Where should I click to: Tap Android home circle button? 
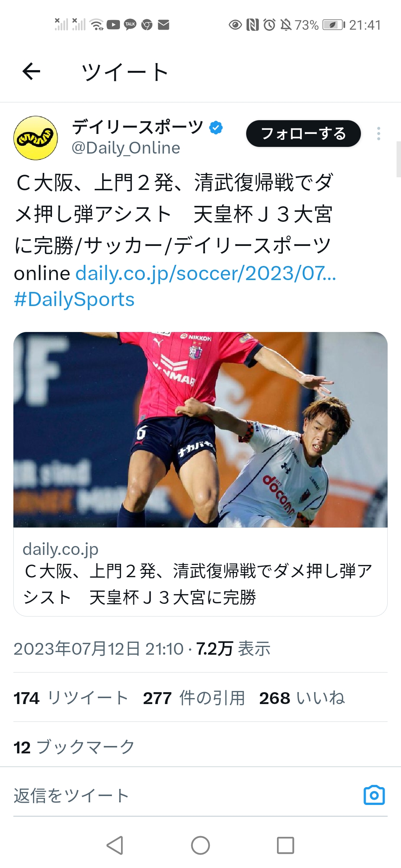200,845
